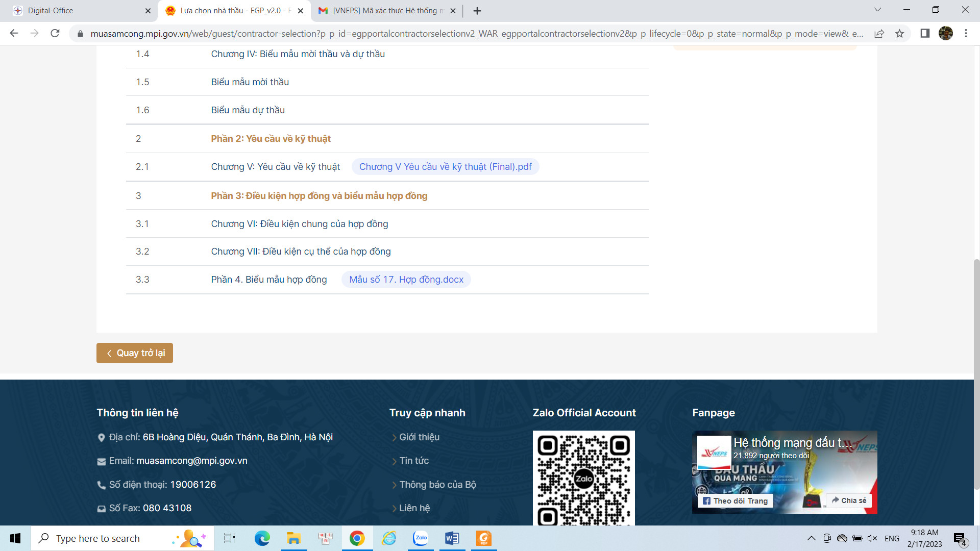Click Theo dõi Trang on Fanpage widget
Screen dimensions: 980x551
tap(735, 501)
